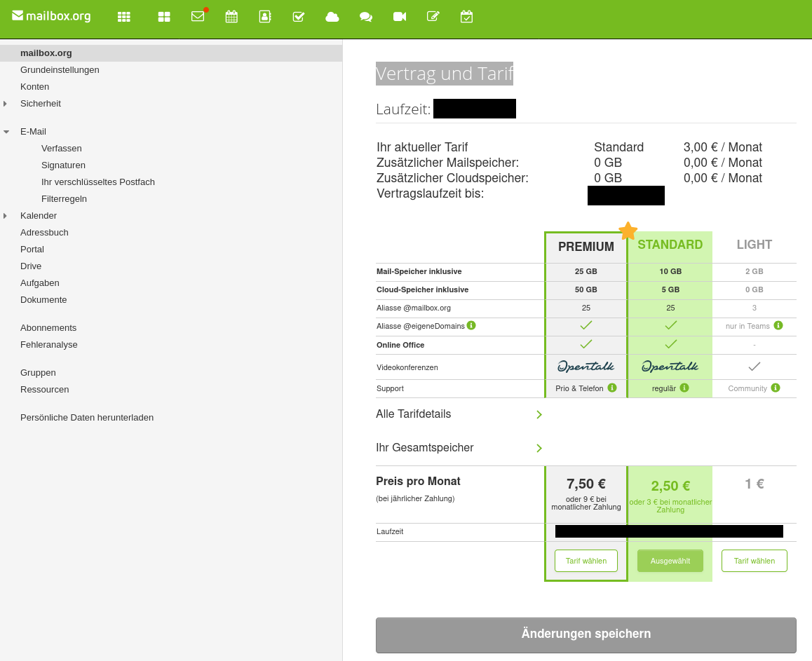Click the 'Ausgewählt' Standard tariff button

(x=670, y=561)
